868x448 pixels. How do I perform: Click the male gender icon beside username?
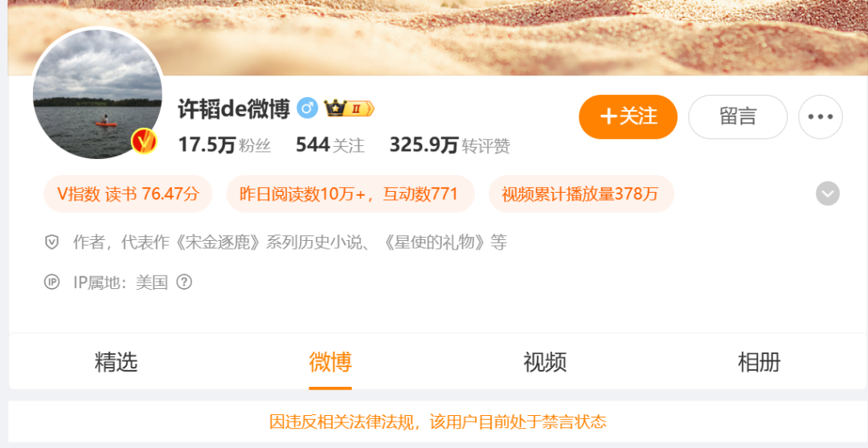point(307,108)
